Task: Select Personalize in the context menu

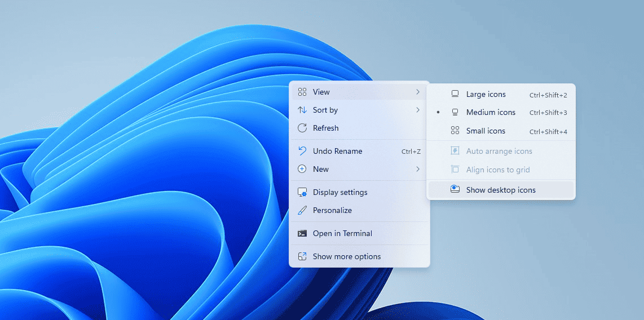Action: pos(359,211)
